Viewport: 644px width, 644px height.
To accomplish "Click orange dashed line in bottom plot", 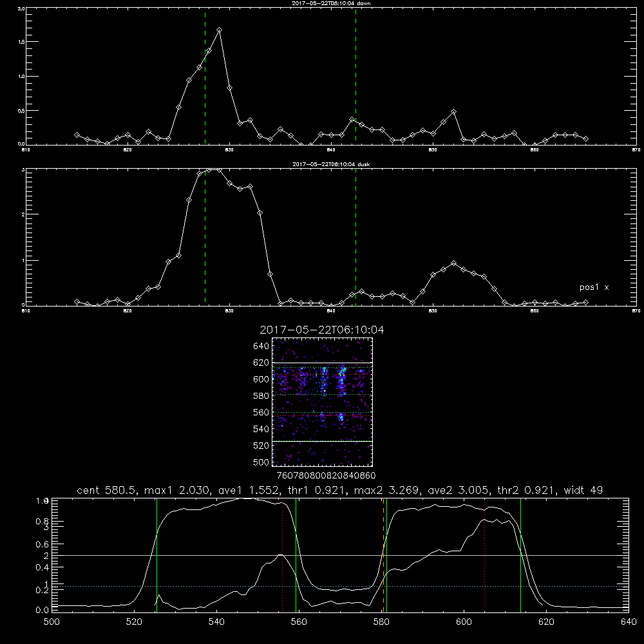I will 384,555.
